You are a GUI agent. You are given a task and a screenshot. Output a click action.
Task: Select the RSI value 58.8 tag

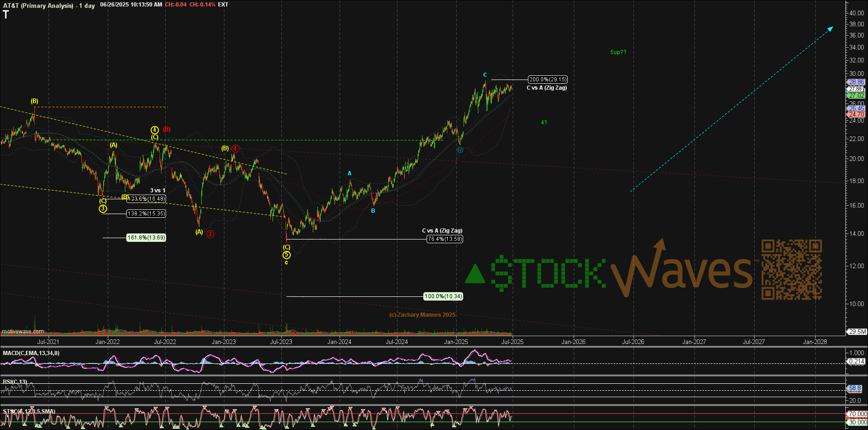pos(855,388)
